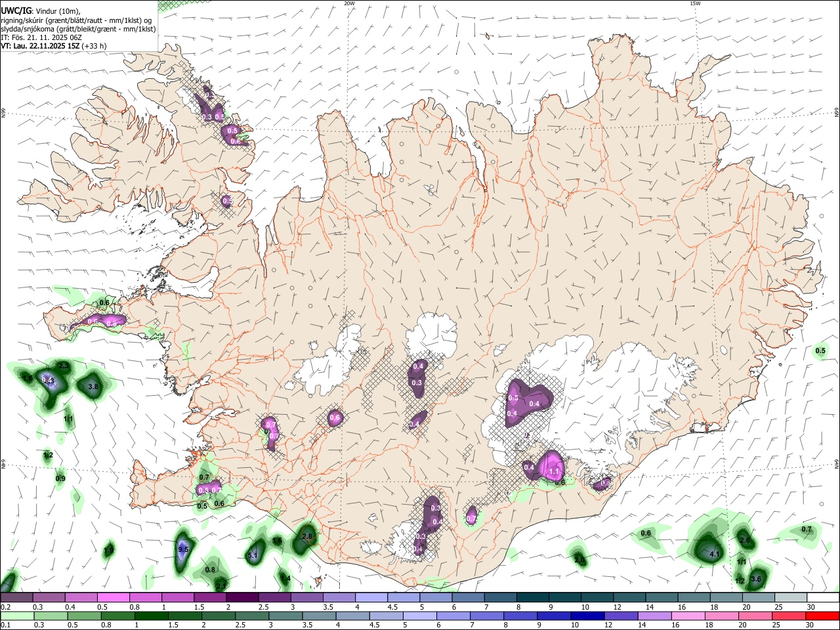Click the "15W" longitude label
Viewport: 840px width, 630px height.
coord(695,3)
